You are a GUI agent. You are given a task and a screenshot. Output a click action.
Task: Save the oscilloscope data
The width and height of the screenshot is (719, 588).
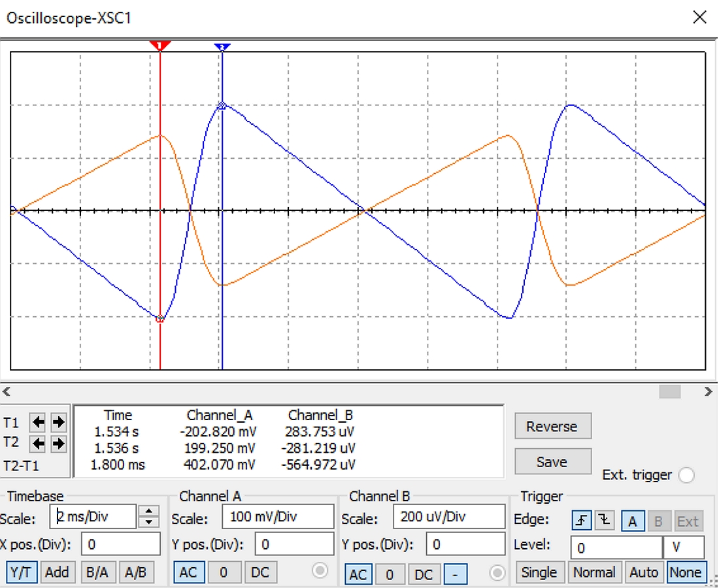point(552,462)
